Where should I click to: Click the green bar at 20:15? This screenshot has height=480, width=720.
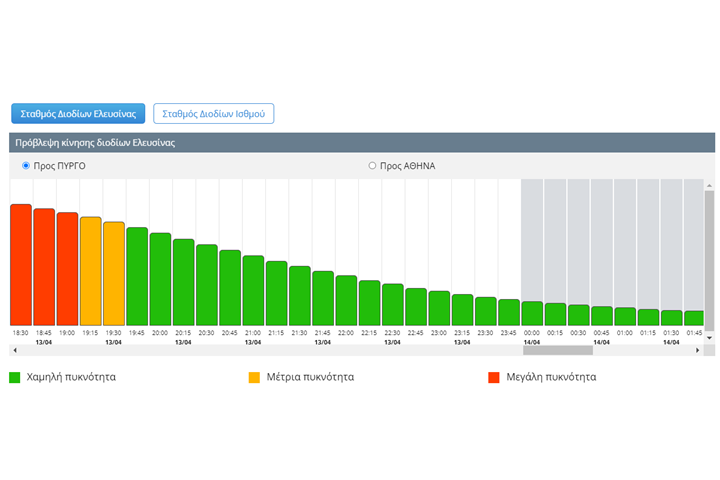coord(184,282)
